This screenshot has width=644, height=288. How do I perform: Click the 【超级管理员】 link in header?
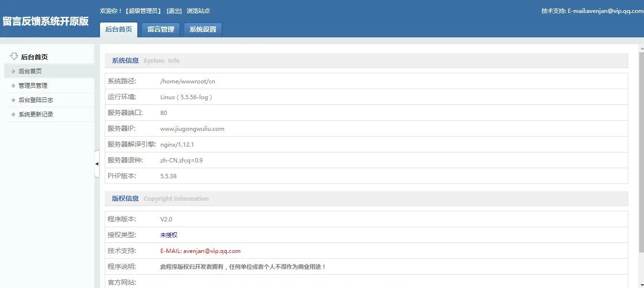tap(143, 11)
